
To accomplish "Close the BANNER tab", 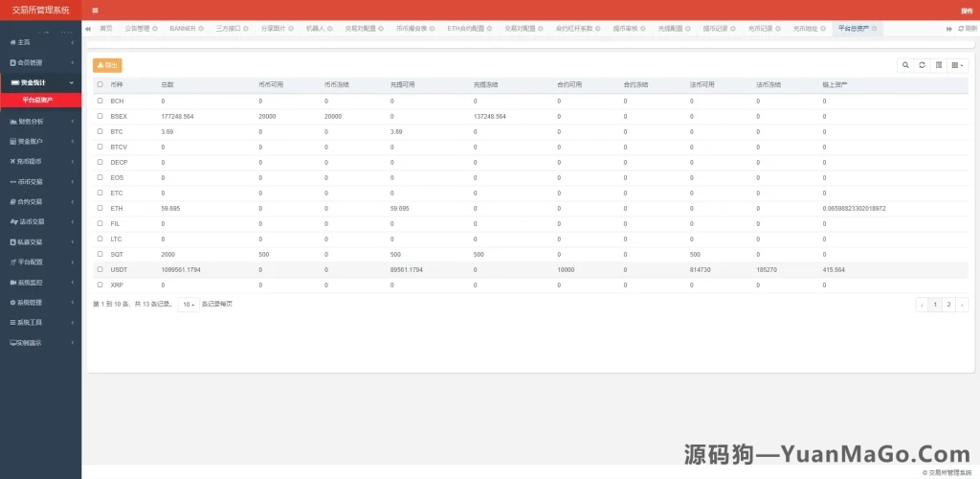I will tap(201, 29).
